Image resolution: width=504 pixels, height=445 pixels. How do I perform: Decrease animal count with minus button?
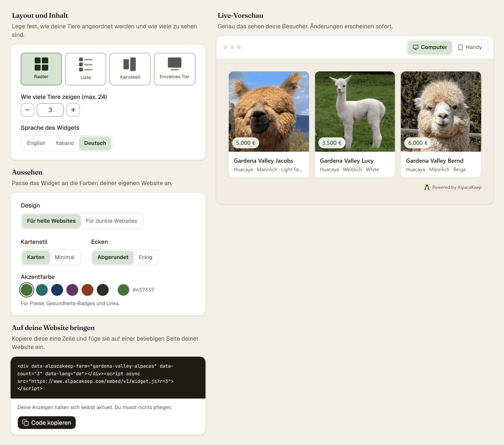click(x=27, y=110)
